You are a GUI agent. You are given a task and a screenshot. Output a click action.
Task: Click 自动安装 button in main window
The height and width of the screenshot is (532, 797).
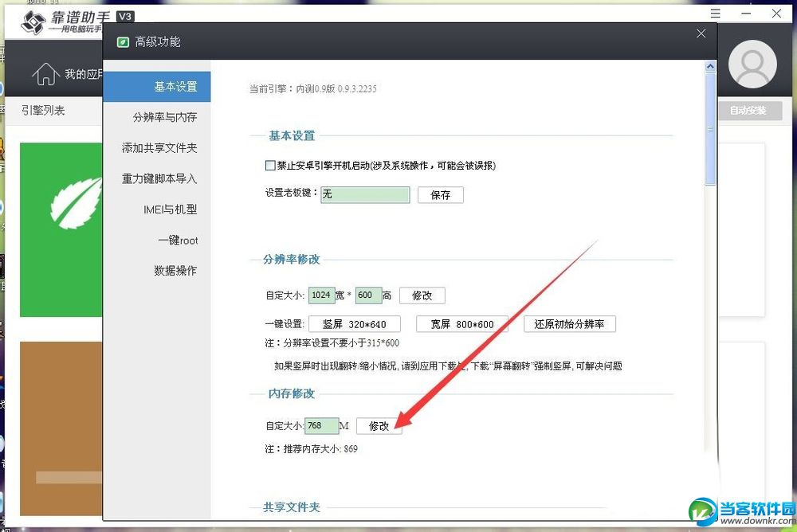(748, 110)
